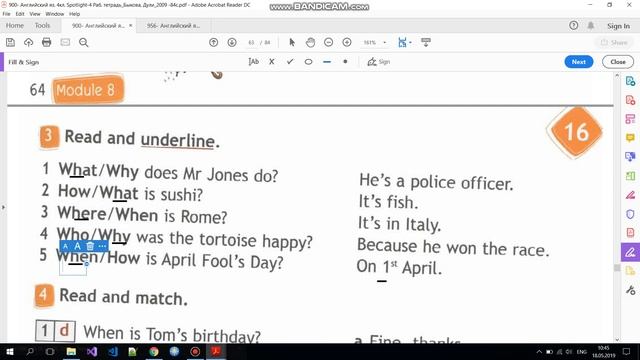Screen dimensions: 640x360
Task: Select the circle shape tool
Action: tap(309, 62)
